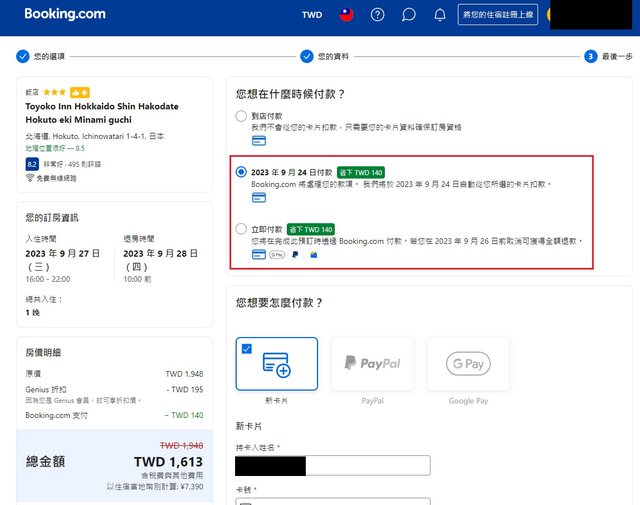
Task: Open the Taiwan flag language selector
Action: click(x=345, y=15)
